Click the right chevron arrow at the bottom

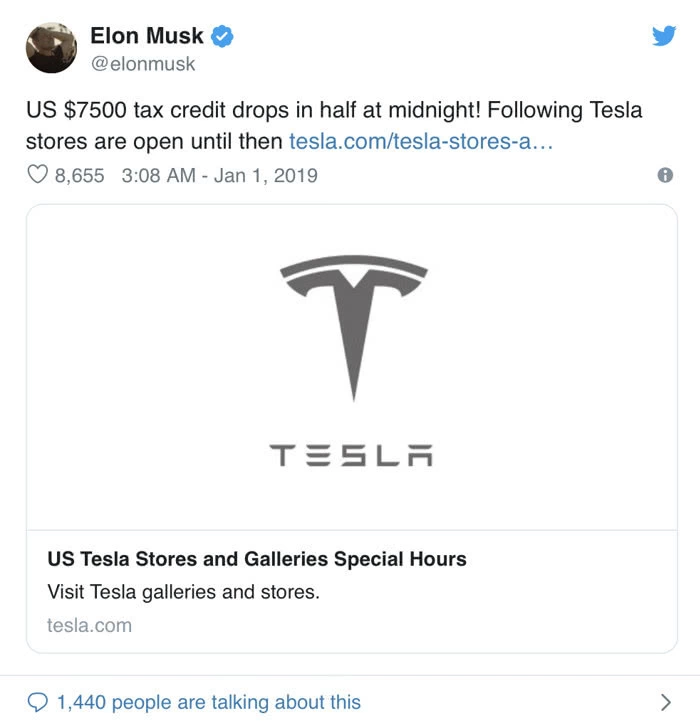point(666,702)
